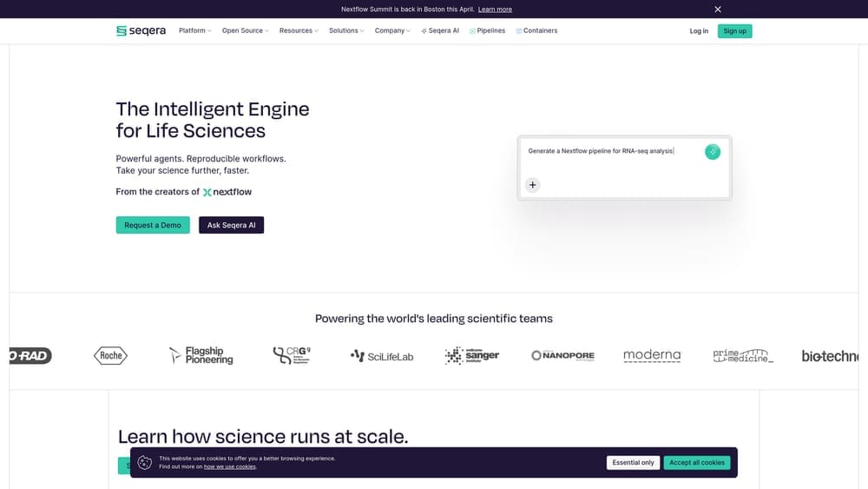Close the Nextflow Summit announcement banner
The height and width of the screenshot is (489, 868).
coord(718,10)
